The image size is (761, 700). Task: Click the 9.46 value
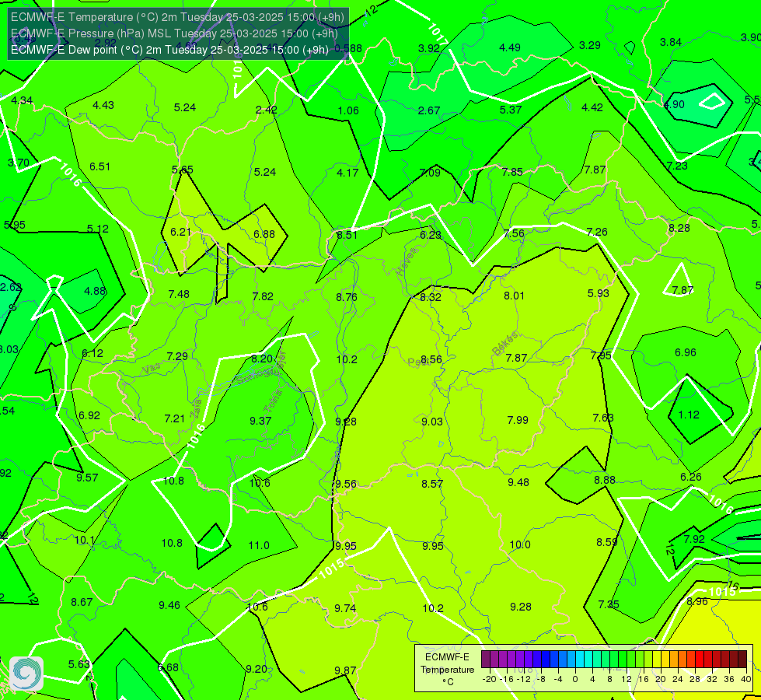[x=169, y=606]
